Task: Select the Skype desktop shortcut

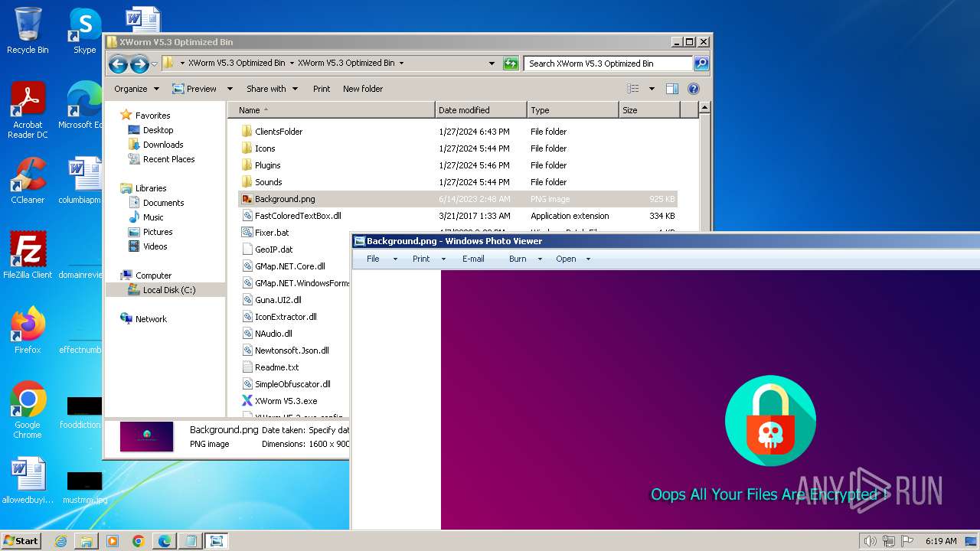Action: coord(84,31)
